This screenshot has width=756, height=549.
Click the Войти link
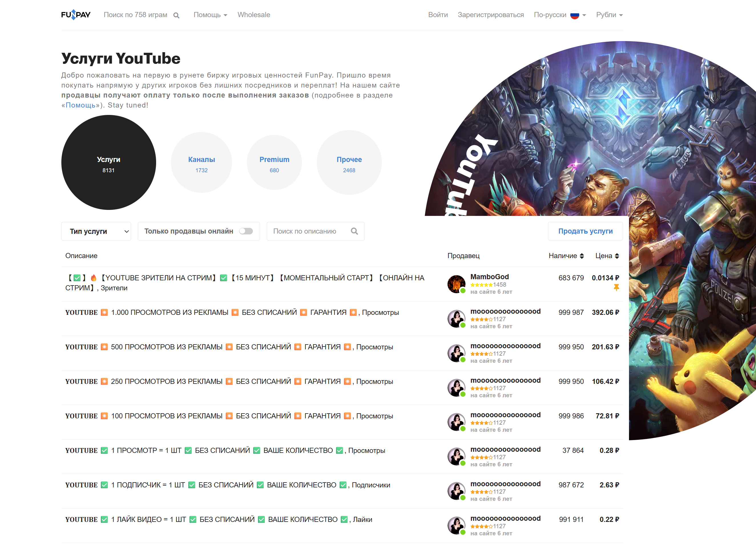438,15
